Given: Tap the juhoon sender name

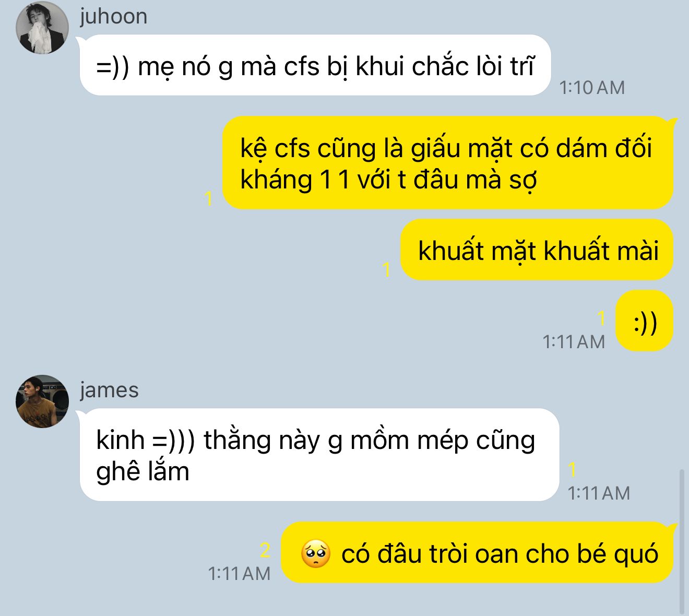Looking at the screenshot, I should pyautogui.click(x=114, y=16).
